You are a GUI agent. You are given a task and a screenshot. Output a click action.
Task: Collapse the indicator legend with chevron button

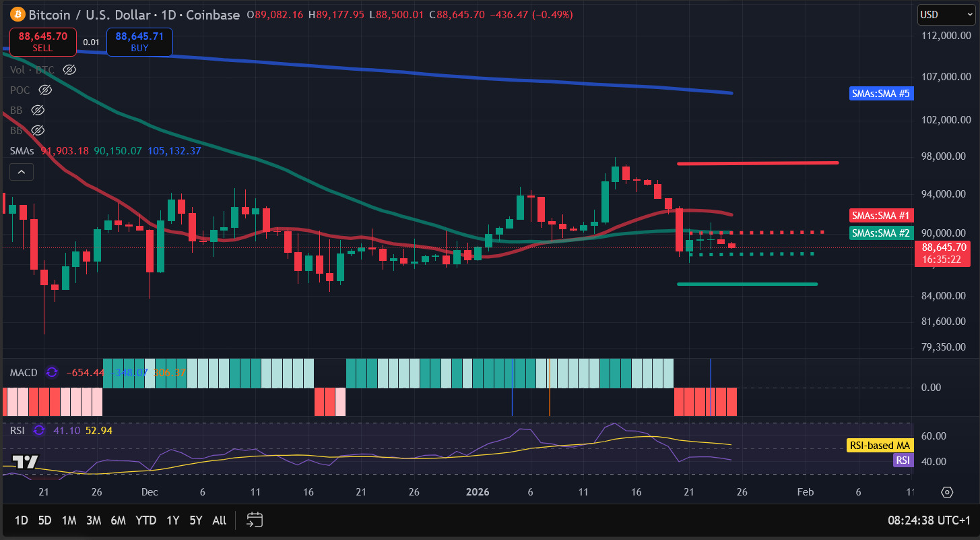coord(22,173)
